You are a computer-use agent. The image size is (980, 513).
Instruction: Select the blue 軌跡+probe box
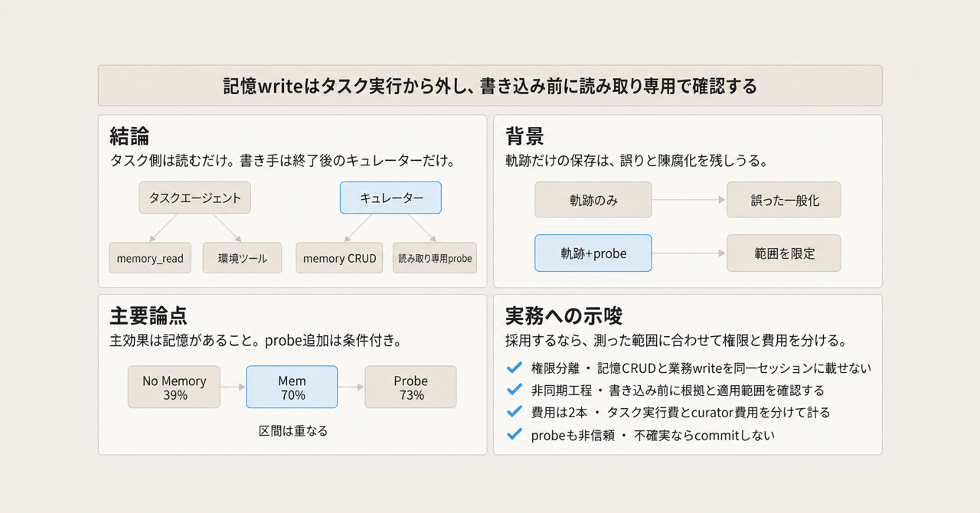click(x=593, y=253)
